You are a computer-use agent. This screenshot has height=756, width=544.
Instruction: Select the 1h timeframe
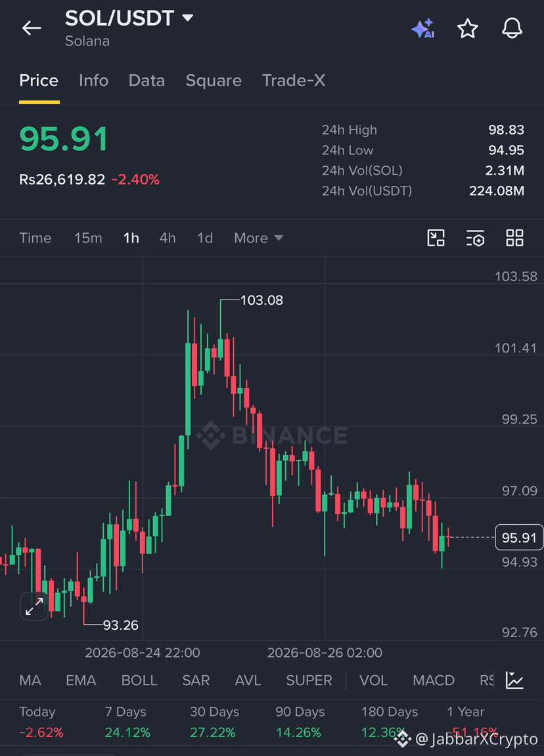pos(131,238)
